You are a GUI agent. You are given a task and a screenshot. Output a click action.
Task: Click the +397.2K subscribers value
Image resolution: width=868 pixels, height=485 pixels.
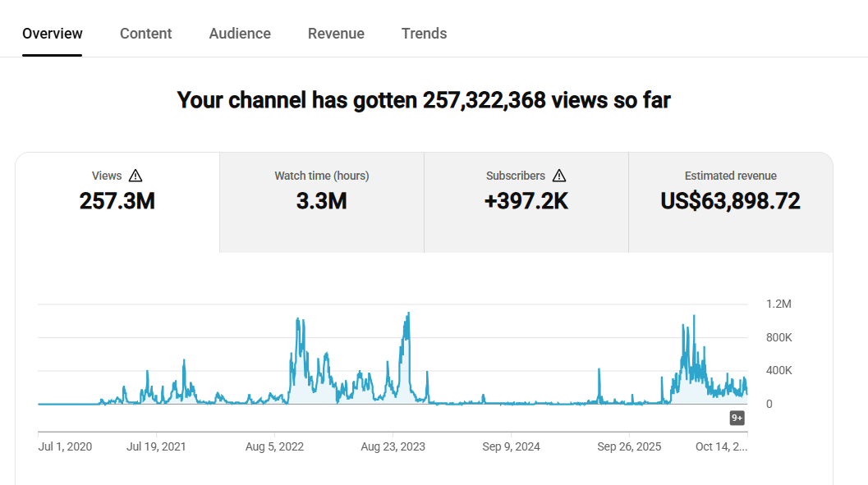pyautogui.click(x=526, y=201)
